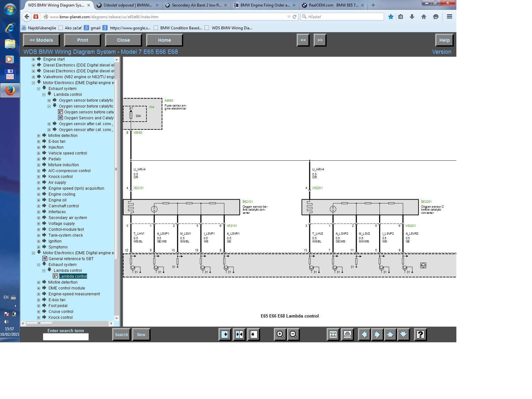Image resolution: width=532 pixels, height=399 pixels.
Task: Click the question mark help icon
Action: point(420,334)
